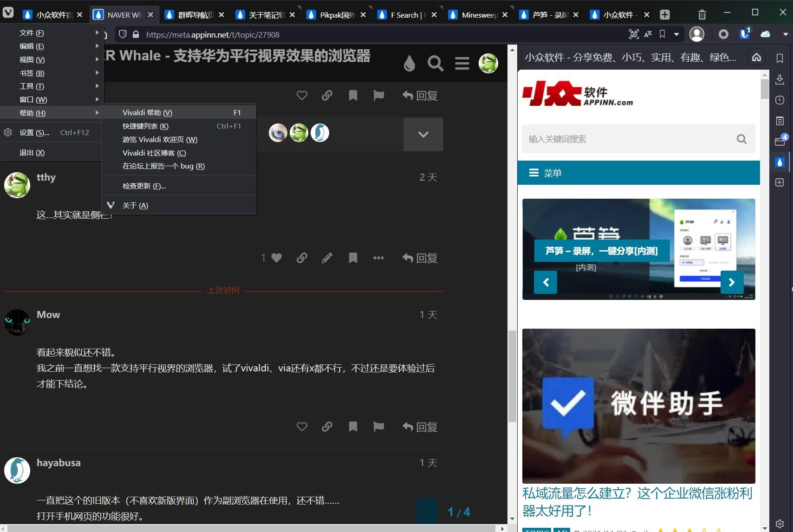Image resolution: width=793 pixels, height=532 pixels.
Task: Bookmark tthy's post
Action: pyautogui.click(x=353, y=258)
